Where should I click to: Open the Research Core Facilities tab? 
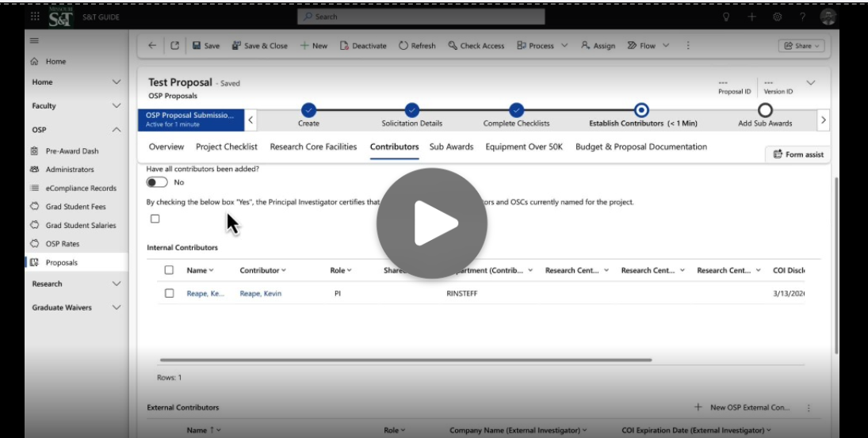click(x=313, y=147)
